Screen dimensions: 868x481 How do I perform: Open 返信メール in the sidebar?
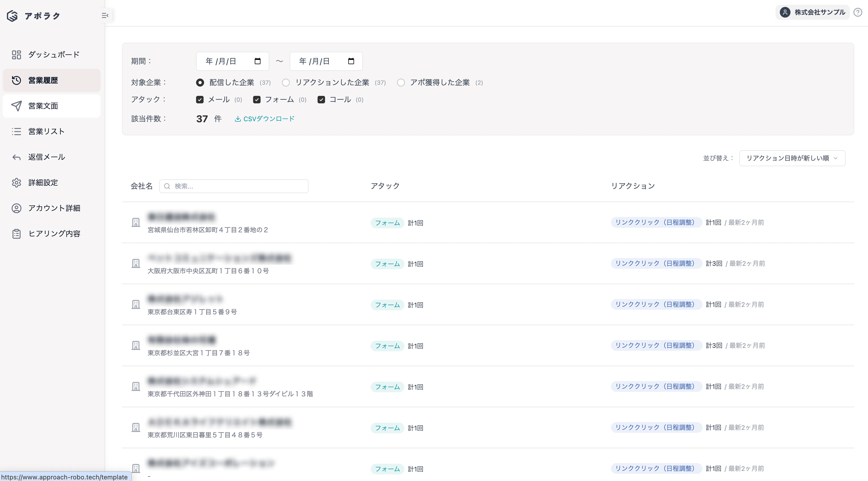[x=52, y=157]
